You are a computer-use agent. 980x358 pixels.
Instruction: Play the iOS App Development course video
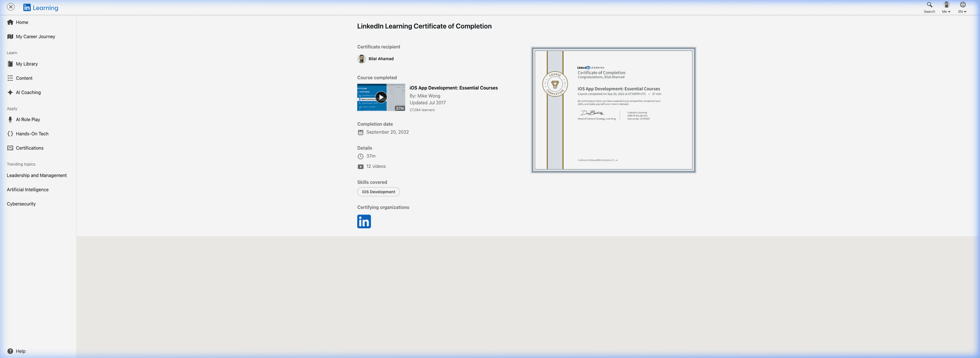click(x=381, y=97)
